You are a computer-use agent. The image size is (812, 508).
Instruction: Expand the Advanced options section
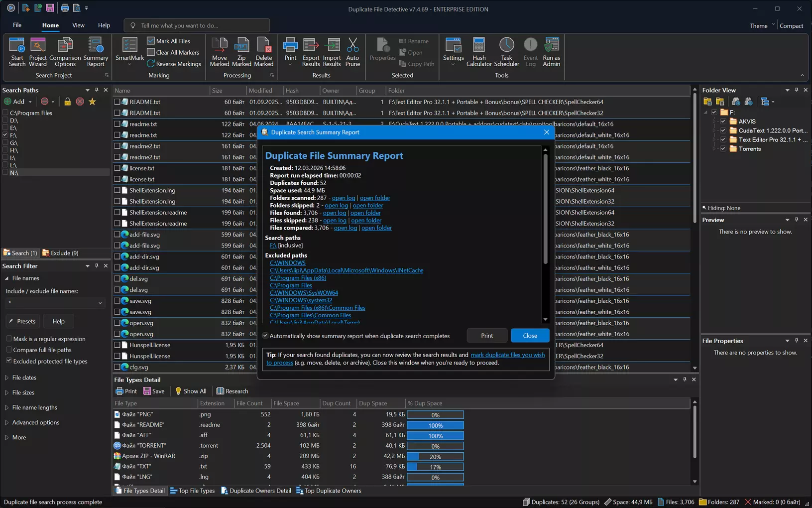(35, 422)
